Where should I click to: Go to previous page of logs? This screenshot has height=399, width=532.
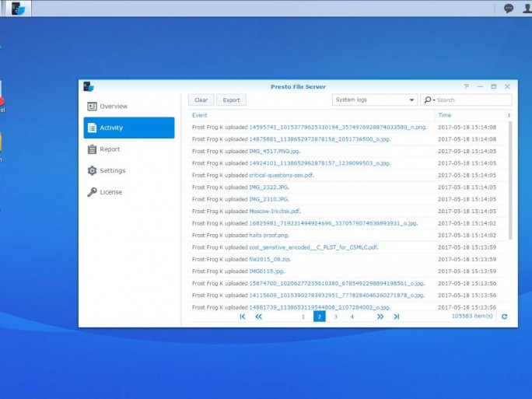tap(258, 317)
